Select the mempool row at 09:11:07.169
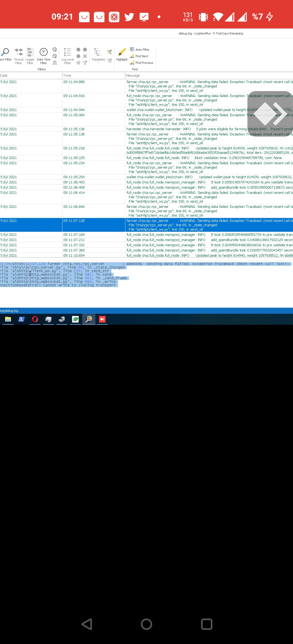293x644 pixels. point(146,234)
